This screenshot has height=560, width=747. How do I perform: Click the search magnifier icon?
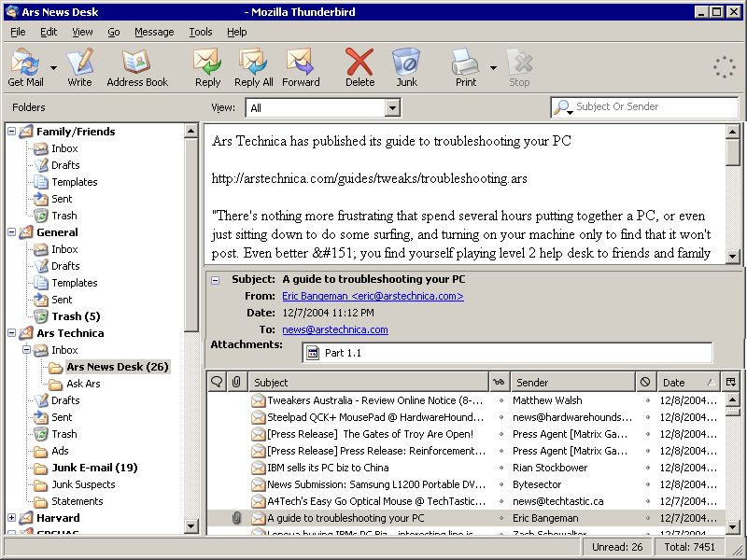[x=562, y=107]
